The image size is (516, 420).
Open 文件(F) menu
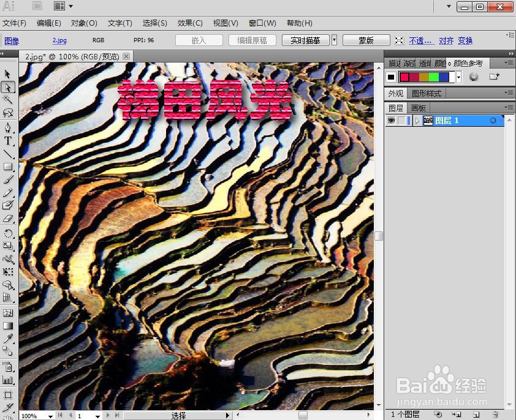pyautogui.click(x=15, y=23)
